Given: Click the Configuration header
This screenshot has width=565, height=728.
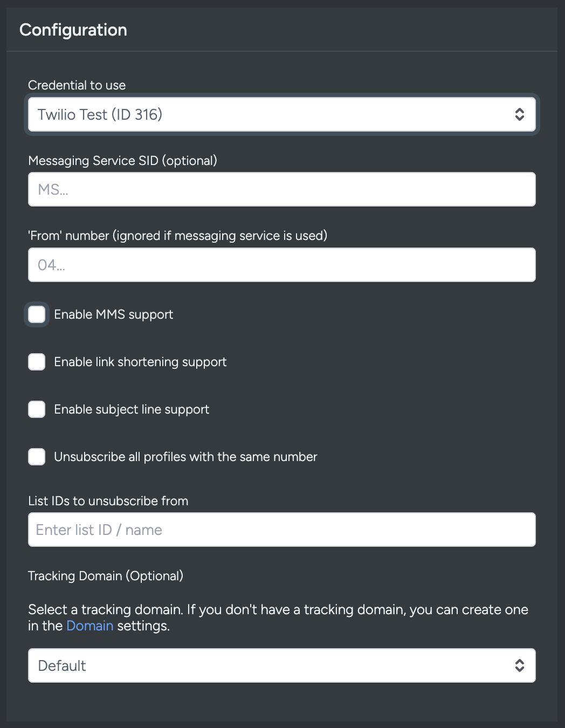Looking at the screenshot, I should point(73,30).
